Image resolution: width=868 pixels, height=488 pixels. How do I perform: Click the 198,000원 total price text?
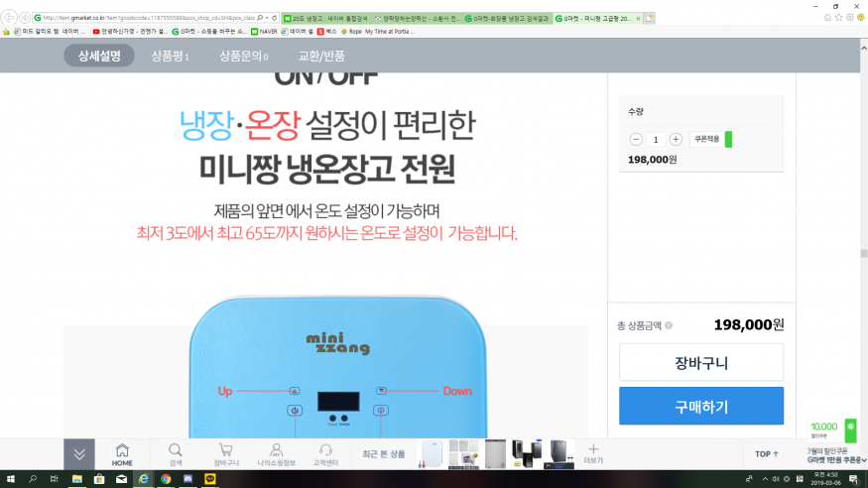(x=748, y=324)
